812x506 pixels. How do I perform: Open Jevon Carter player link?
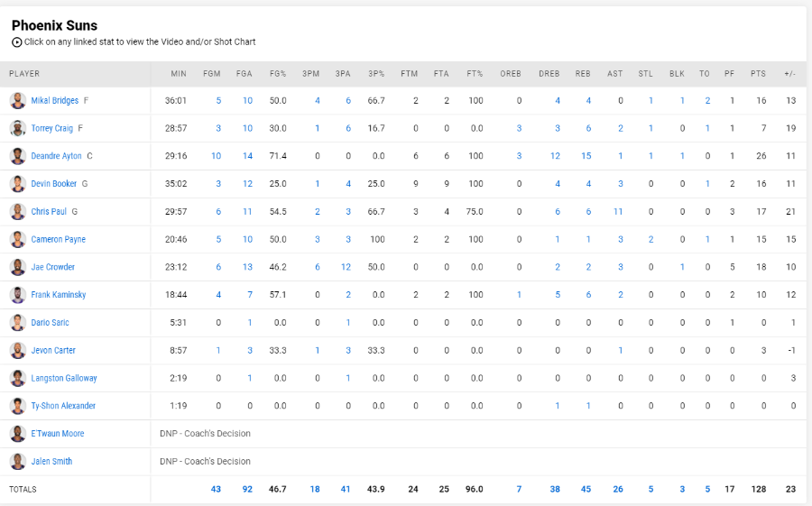pyautogui.click(x=53, y=350)
